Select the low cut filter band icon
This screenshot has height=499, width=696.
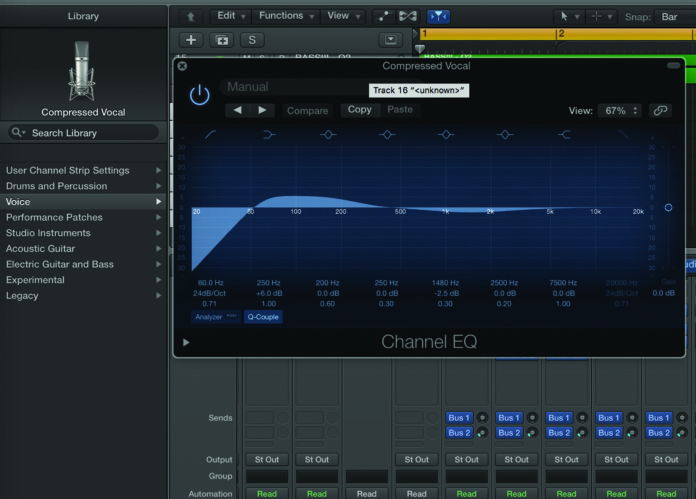pyautogui.click(x=210, y=135)
